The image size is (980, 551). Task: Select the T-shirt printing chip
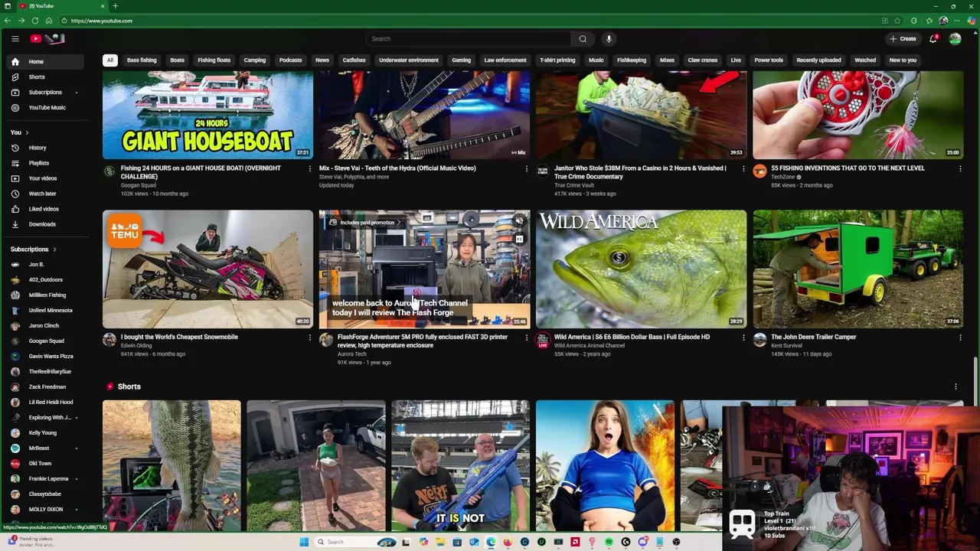pos(557,60)
